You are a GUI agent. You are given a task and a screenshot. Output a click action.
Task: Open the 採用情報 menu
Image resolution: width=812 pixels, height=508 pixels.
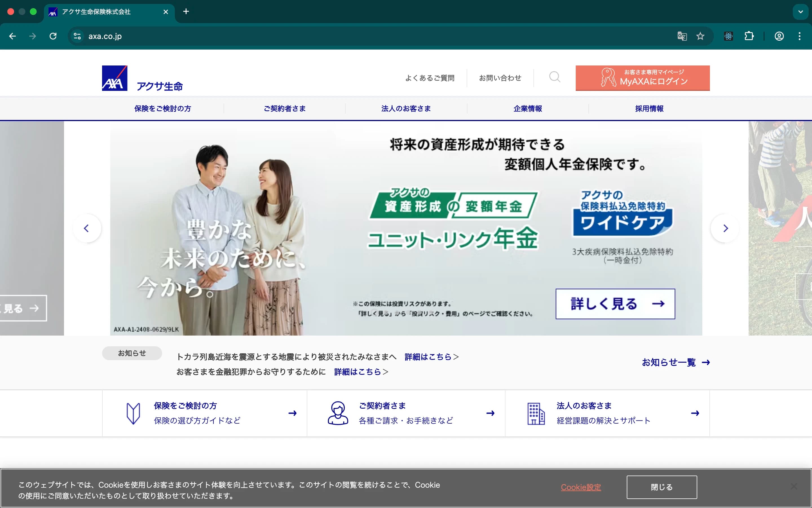coord(649,109)
